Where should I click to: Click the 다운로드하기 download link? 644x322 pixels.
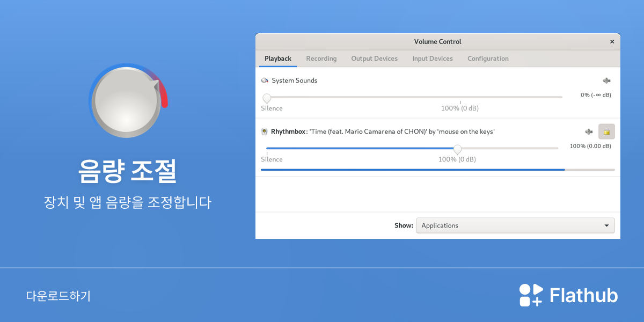[x=58, y=296]
